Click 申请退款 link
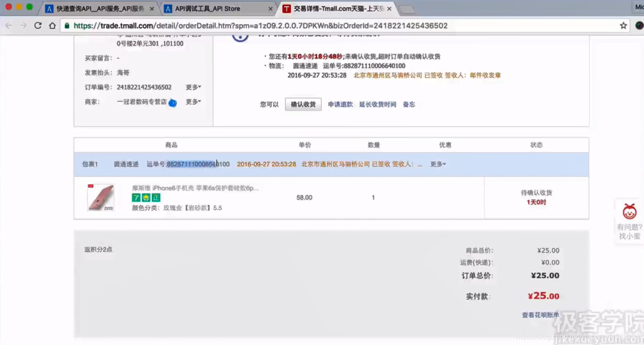The width and height of the screenshot is (644, 345). point(340,104)
